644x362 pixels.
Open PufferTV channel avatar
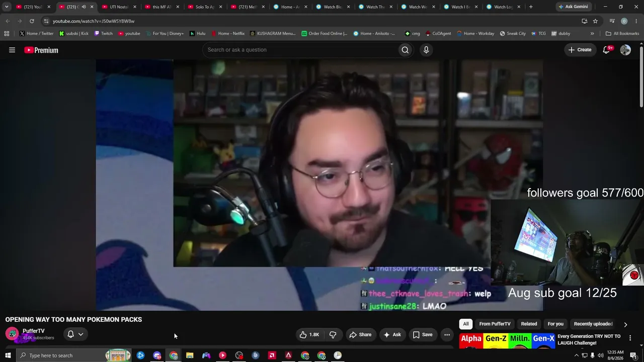(x=12, y=334)
